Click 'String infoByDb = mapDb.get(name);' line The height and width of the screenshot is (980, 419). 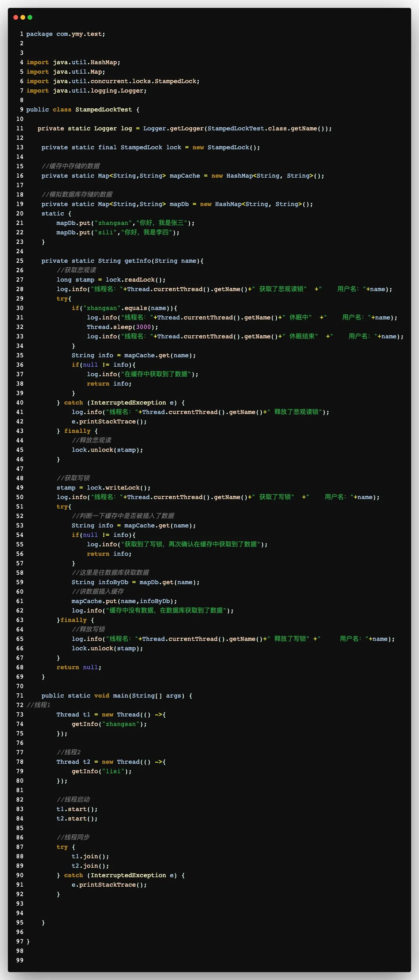(136, 582)
